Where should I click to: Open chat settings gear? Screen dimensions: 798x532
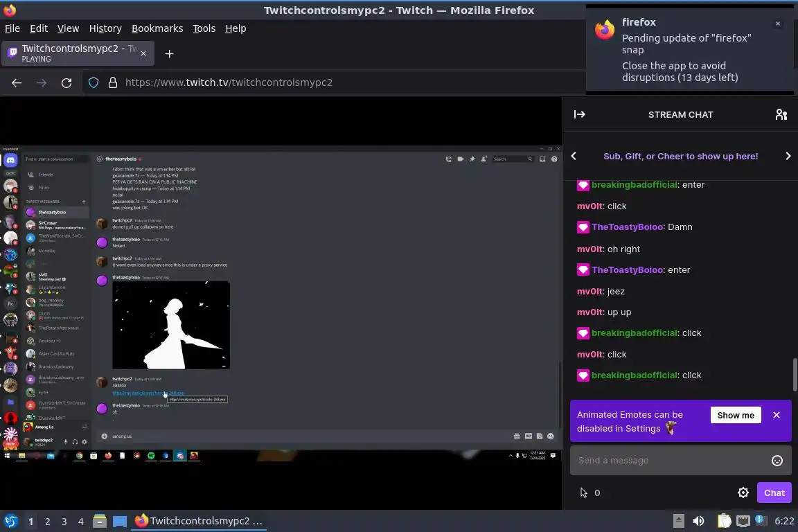pos(743,493)
